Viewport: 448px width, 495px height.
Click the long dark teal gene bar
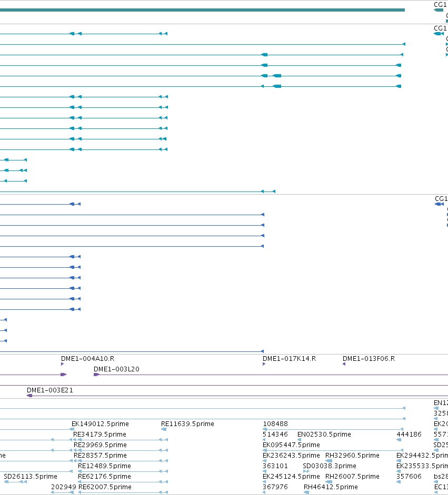click(x=202, y=10)
